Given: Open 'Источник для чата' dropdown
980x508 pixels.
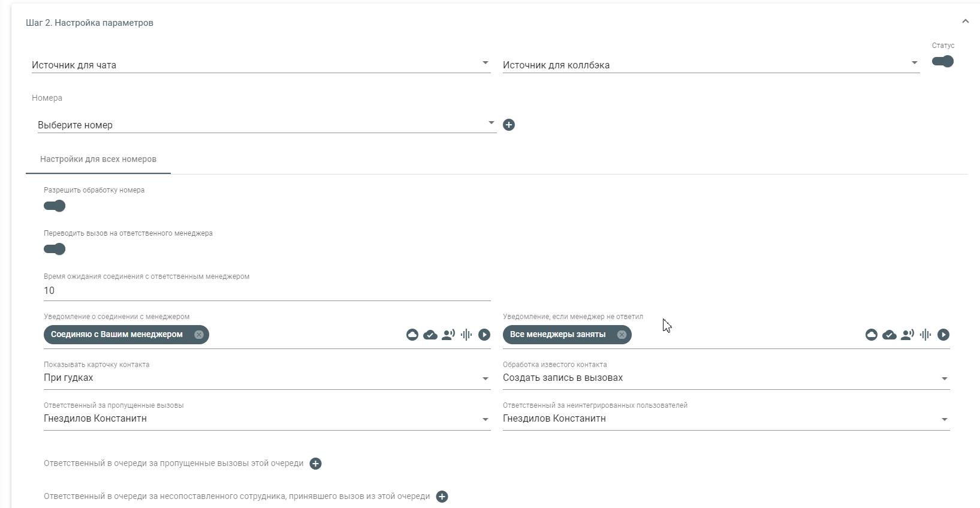Looking at the screenshot, I should pyautogui.click(x=261, y=65).
